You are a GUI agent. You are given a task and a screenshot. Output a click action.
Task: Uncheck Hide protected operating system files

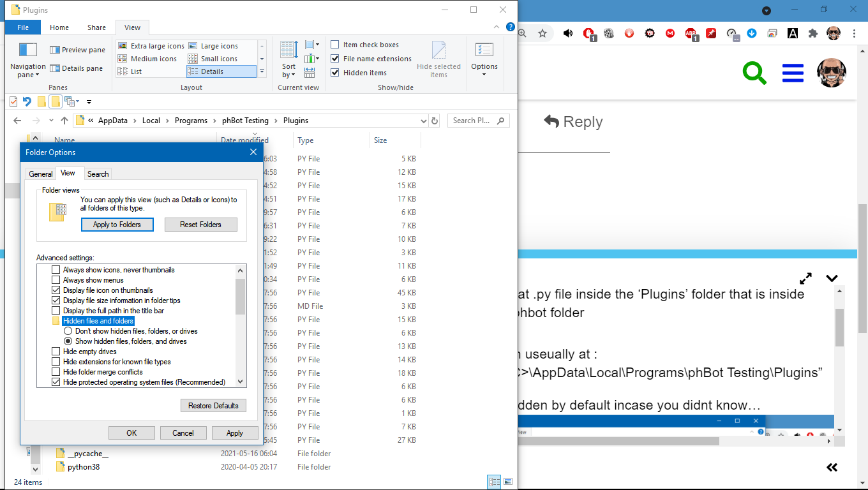pyautogui.click(x=56, y=382)
